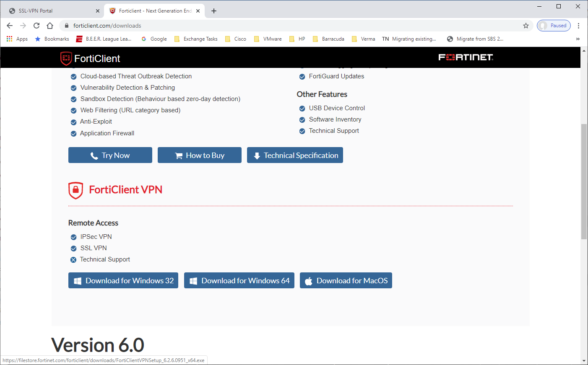Click the Try Now button
The width and height of the screenshot is (588, 365).
point(110,155)
